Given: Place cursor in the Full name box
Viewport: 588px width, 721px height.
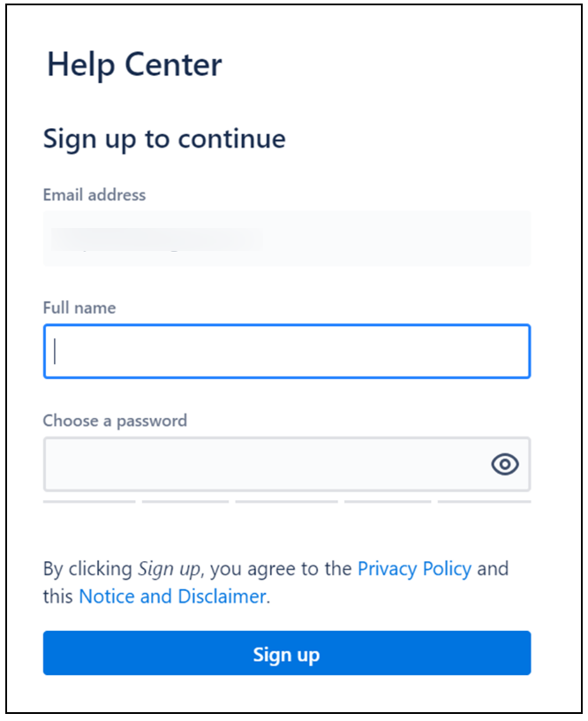Looking at the screenshot, I should (x=286, y=351).
